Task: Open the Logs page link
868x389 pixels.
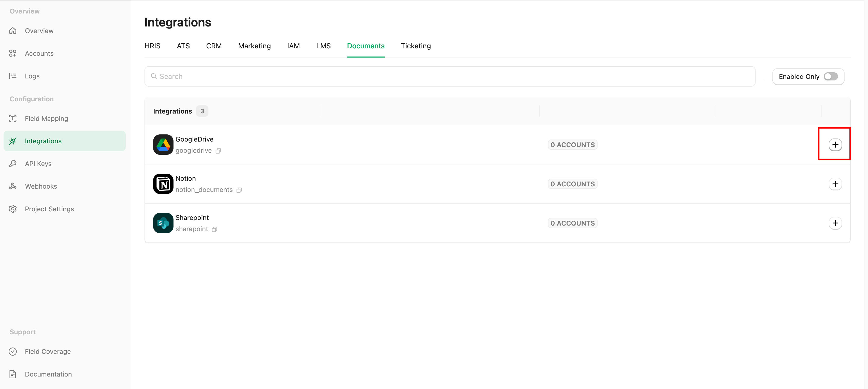Action: [x=32, y=76]
